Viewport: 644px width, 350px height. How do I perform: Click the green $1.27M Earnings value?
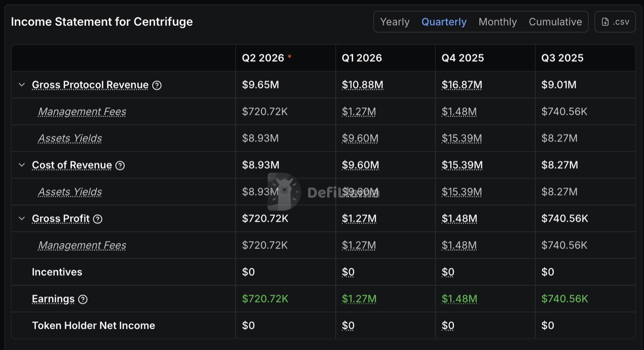(359, 299)
